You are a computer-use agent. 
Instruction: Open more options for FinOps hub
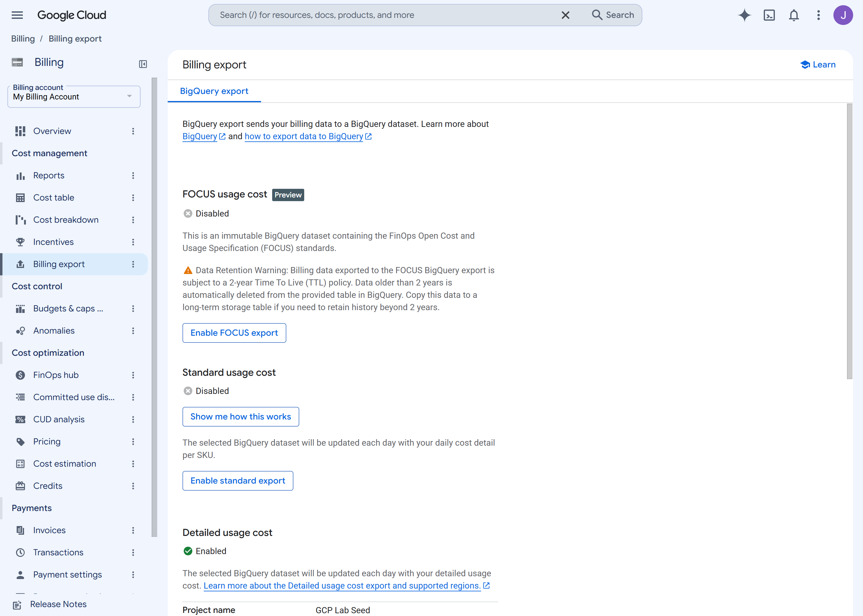133,375
